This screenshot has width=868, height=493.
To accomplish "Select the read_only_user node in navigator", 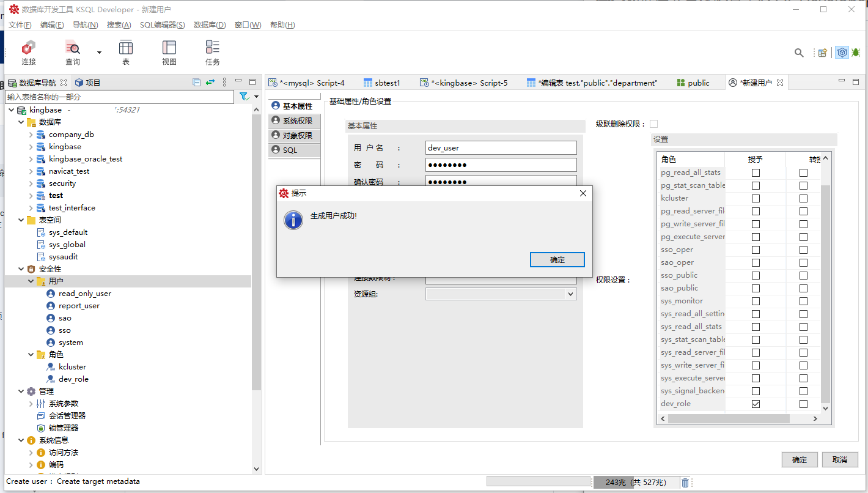I will coord(84,294).
